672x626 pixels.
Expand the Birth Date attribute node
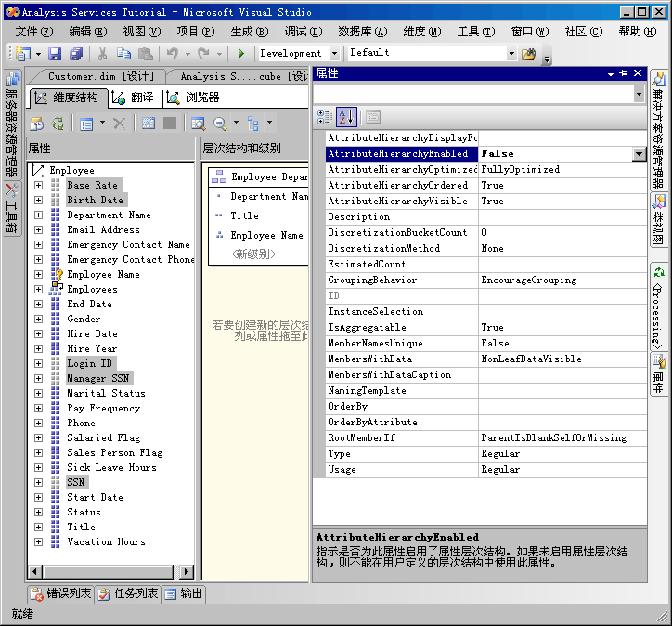tap(38, 201)
